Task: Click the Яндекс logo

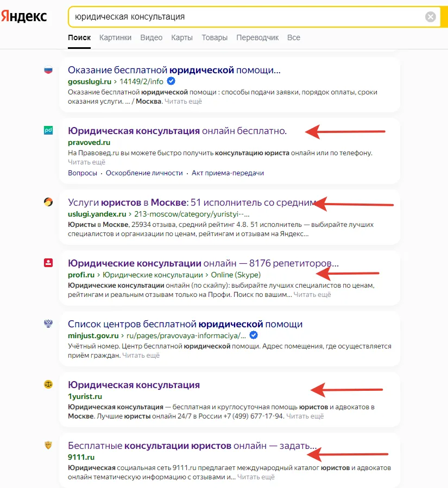Action: [x=24, y=16]
